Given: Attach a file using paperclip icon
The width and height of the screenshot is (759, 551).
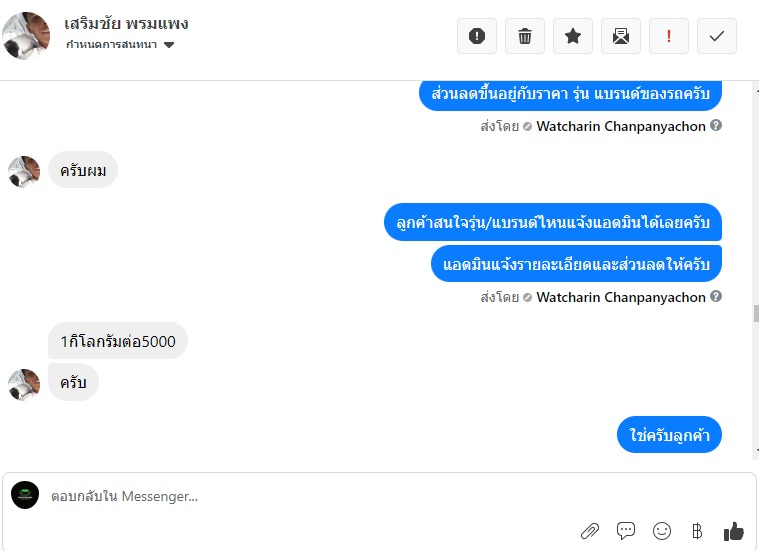Looking at the screenshot, I should click(590, 531).
